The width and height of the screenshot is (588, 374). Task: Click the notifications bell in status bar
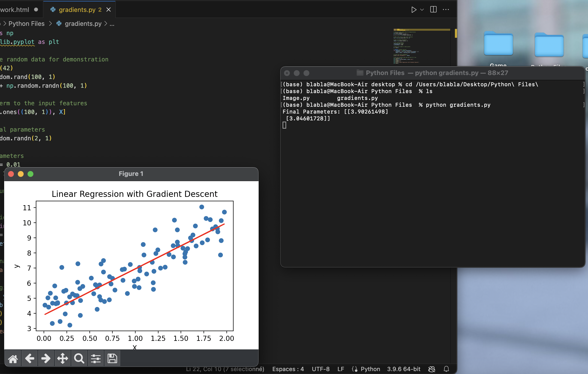[x=446, y=369]
